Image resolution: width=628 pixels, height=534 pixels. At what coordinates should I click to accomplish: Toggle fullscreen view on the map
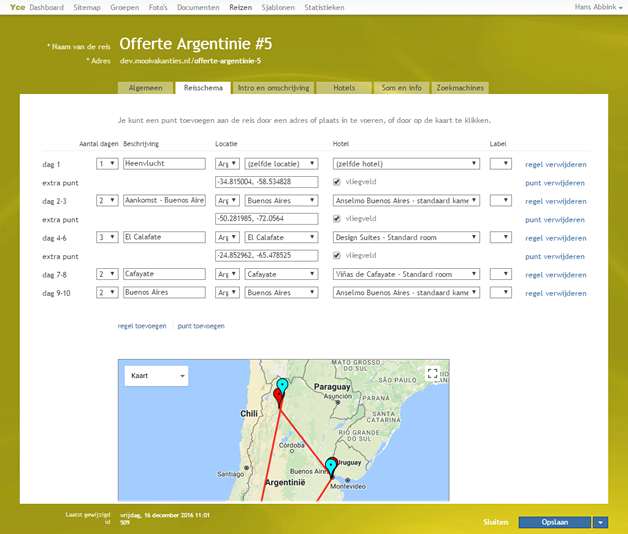coord(432,374)
